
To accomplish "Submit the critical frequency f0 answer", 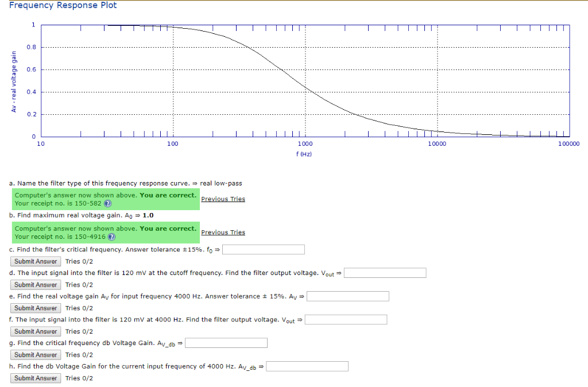I will [35, 261].
